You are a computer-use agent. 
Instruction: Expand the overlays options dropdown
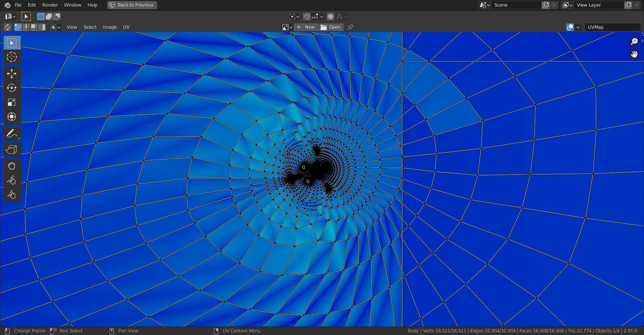578,27
